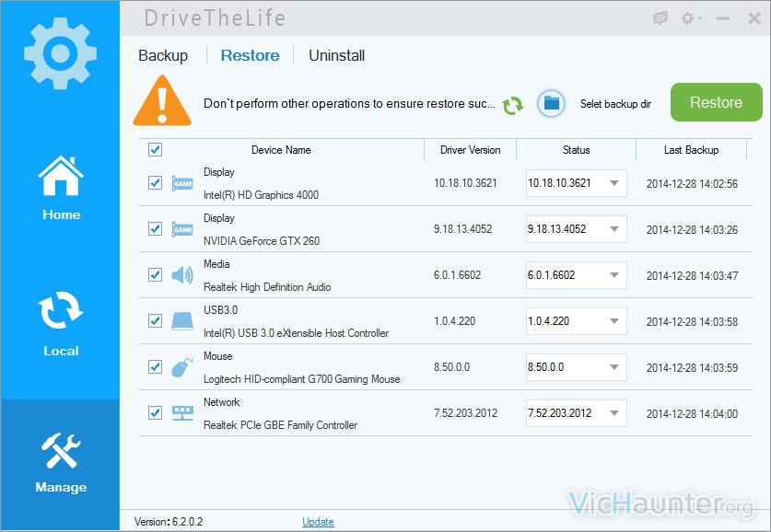
Task: Click the Selet backup dir label
Action: coord(615,104)
